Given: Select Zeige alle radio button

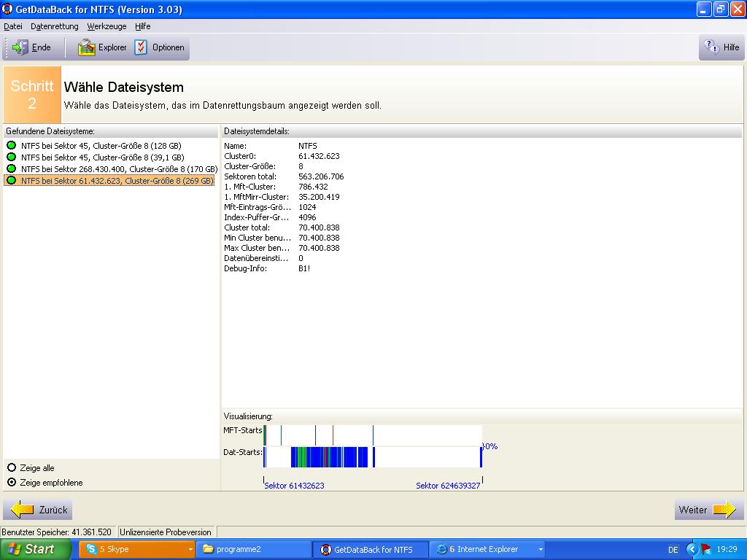Looking at the screenshot, I should (x=12, y=467).
